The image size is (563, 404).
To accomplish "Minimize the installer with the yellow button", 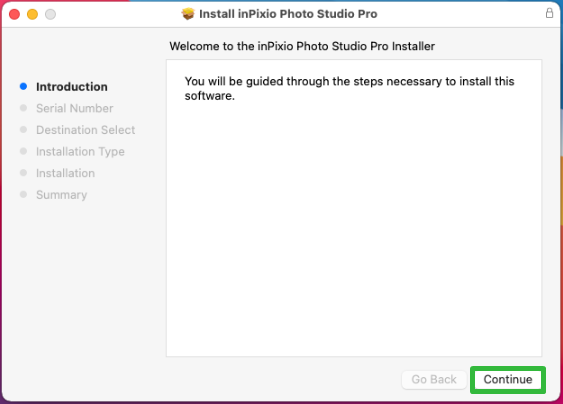I will (32, 14).
